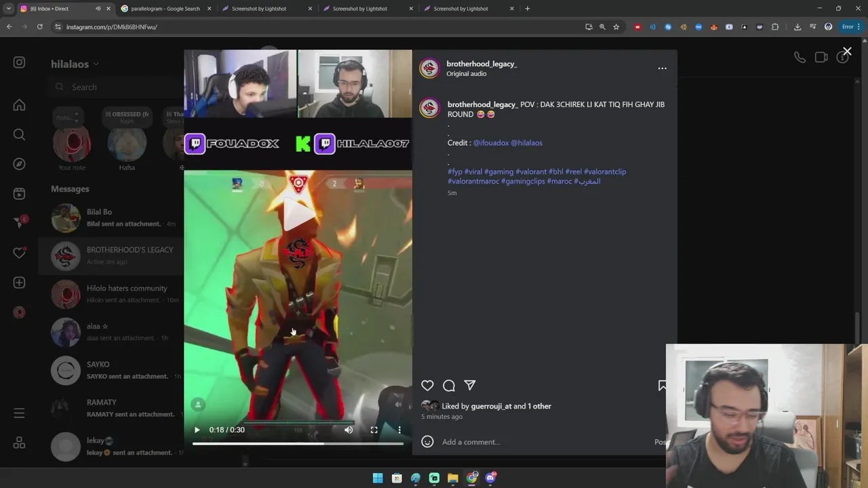
Task: Open Chrome from the taskbar
Action: pos(472,478)
